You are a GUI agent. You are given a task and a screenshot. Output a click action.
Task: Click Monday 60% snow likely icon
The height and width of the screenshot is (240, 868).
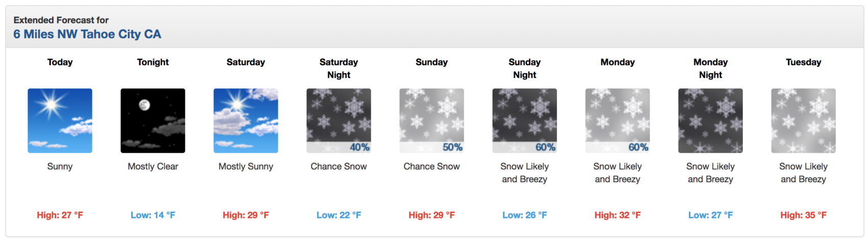pos(617,121)
